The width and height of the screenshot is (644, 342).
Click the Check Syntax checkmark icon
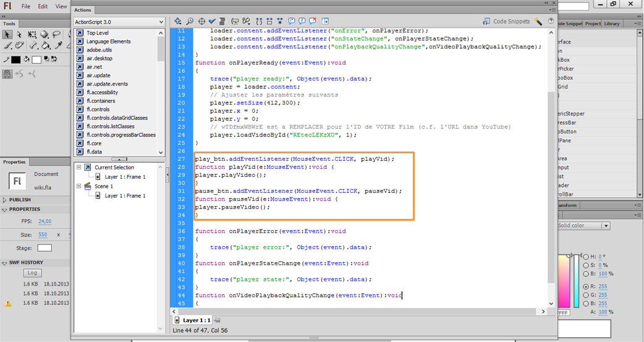click(x=212, y=22)
